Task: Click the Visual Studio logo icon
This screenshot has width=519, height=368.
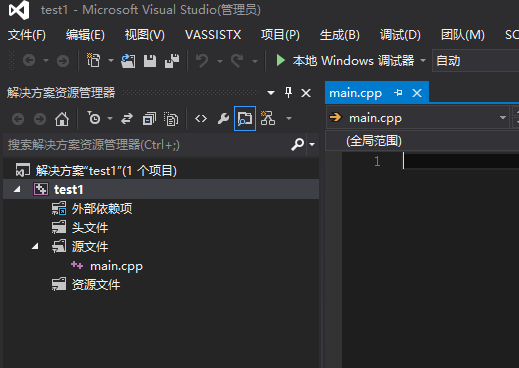Action: click(19, 10)
